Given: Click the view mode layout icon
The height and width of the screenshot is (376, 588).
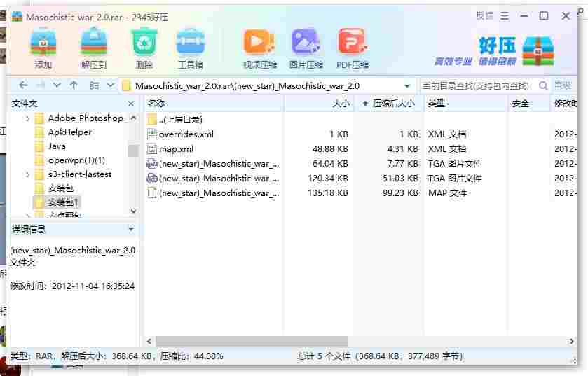Looking at the screenshot, I should pos(94,85).
